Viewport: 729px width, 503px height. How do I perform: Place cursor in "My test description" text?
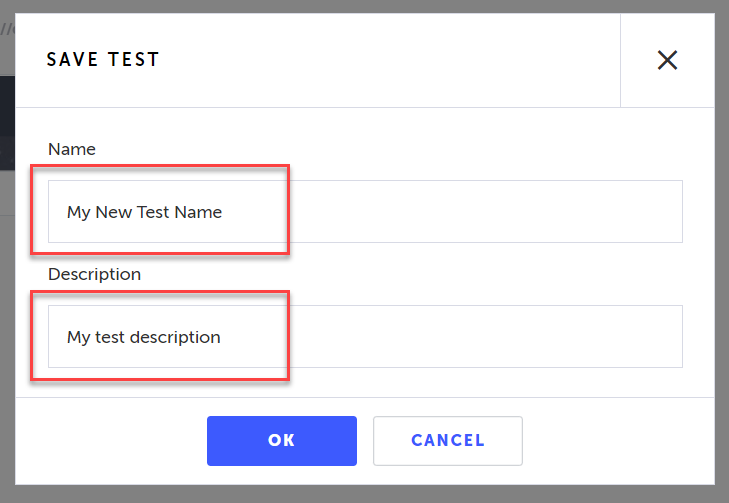pos(143,337)
